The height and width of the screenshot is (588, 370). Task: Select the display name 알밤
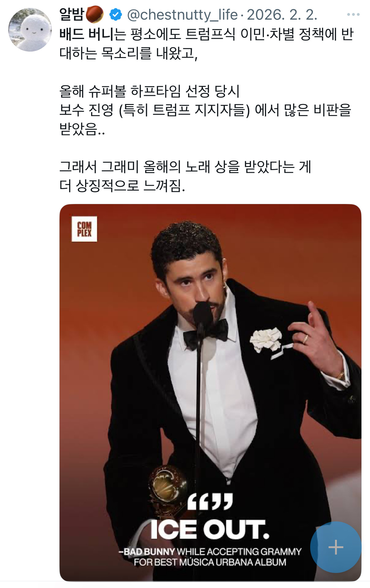pyautogui.click(x=72, y=14)
